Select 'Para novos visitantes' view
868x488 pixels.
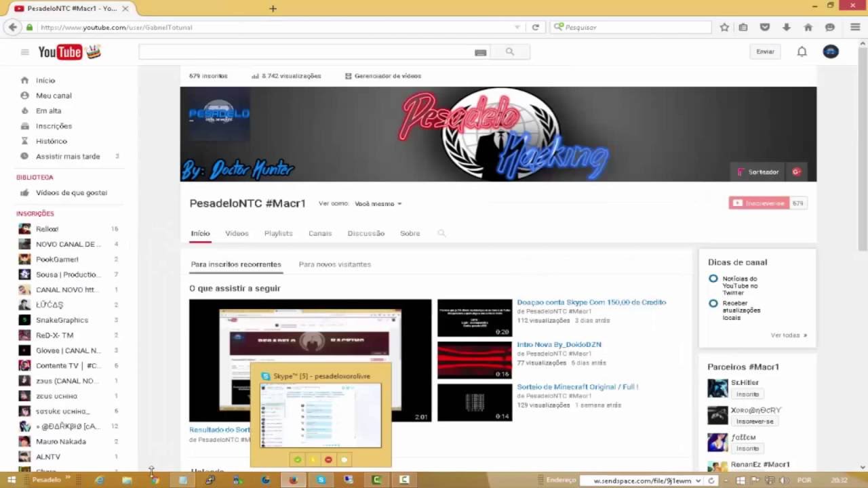point(335,264)
